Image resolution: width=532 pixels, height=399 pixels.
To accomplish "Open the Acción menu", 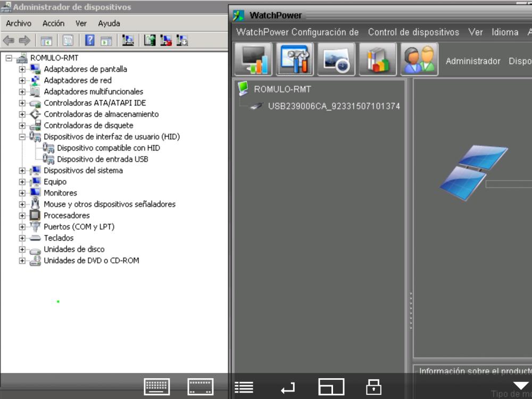I will pyautogui.click(x=53, y=23).
